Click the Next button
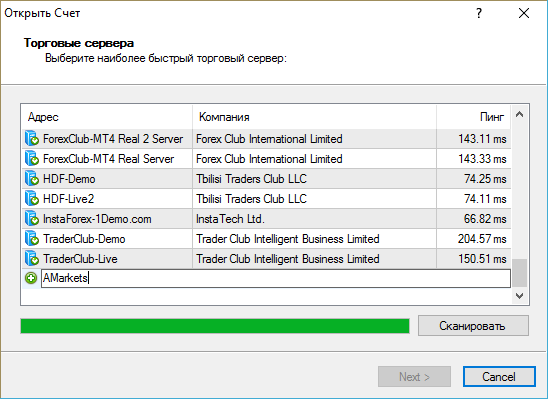Viewport: 548px width, 399px height. coord(414,377)
